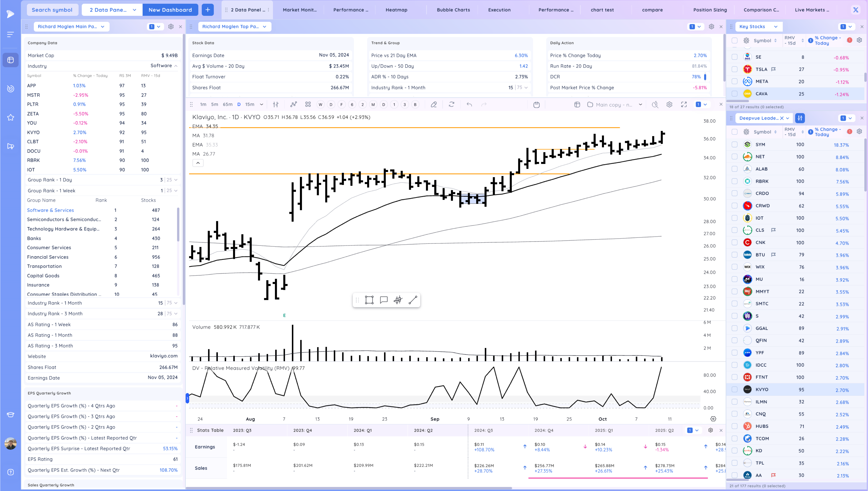This screenshot has height=491, width=868.
Task: Select the trend line drawing tool
Action: 413,300
